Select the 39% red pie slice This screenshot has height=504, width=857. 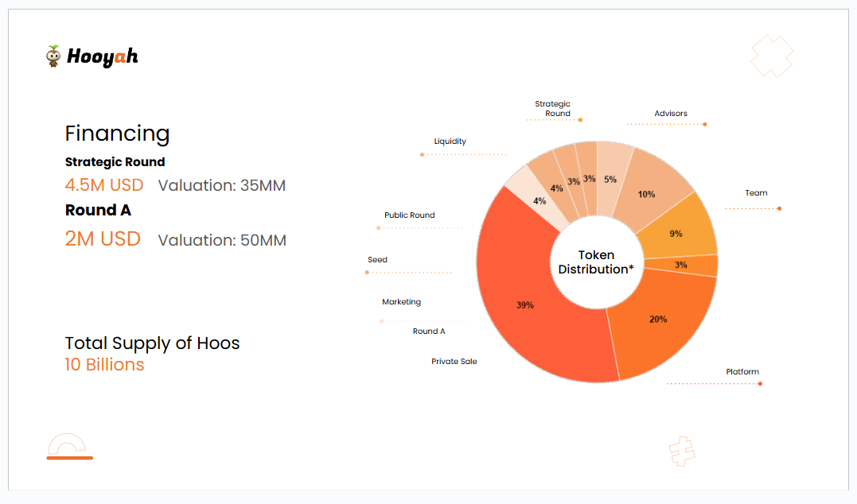tap(525, 304)
